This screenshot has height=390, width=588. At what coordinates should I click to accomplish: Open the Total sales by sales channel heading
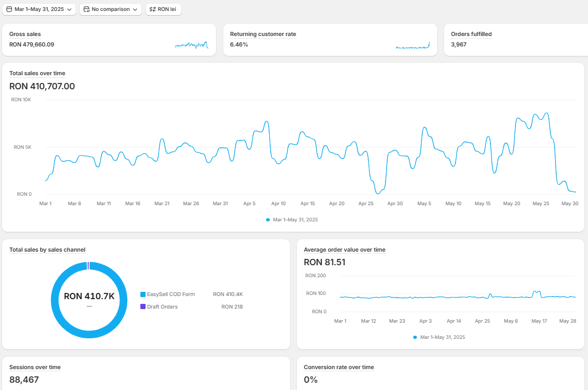[47, 250]
